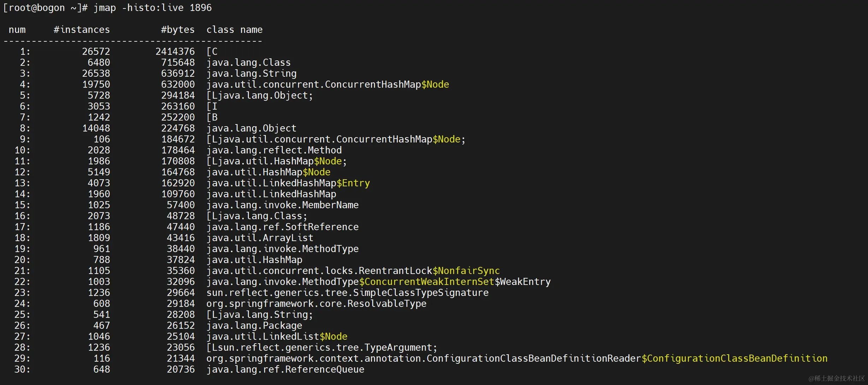Click the #bytes column header
Image resolution: width=868 pixels, height=385 pixels.
point(178,30)
